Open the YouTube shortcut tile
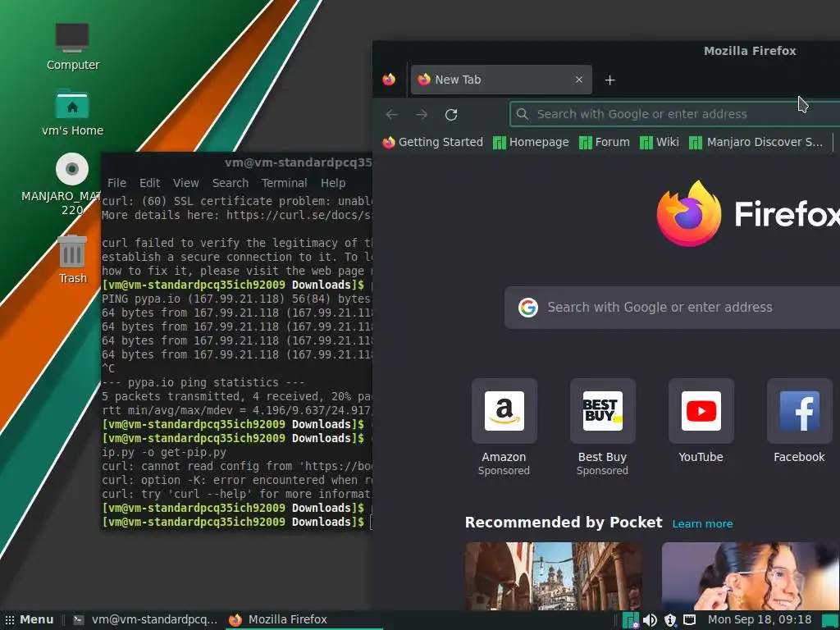 (701, 421)
